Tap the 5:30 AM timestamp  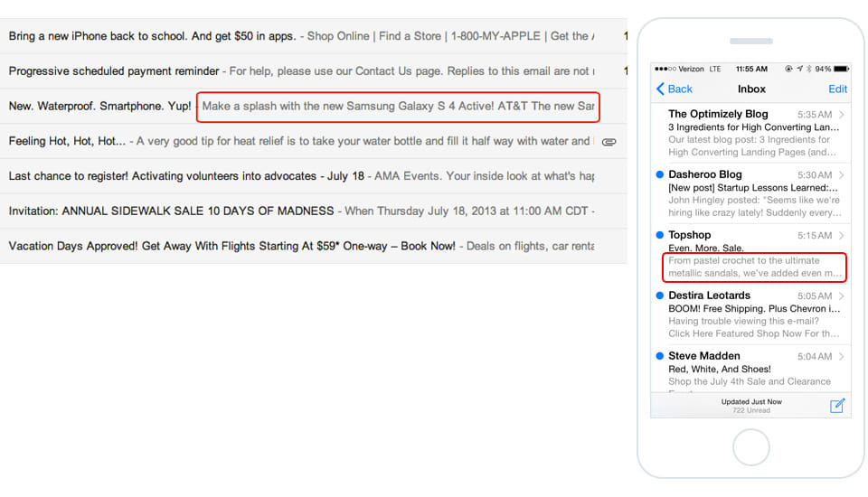(x=815, y=175)
